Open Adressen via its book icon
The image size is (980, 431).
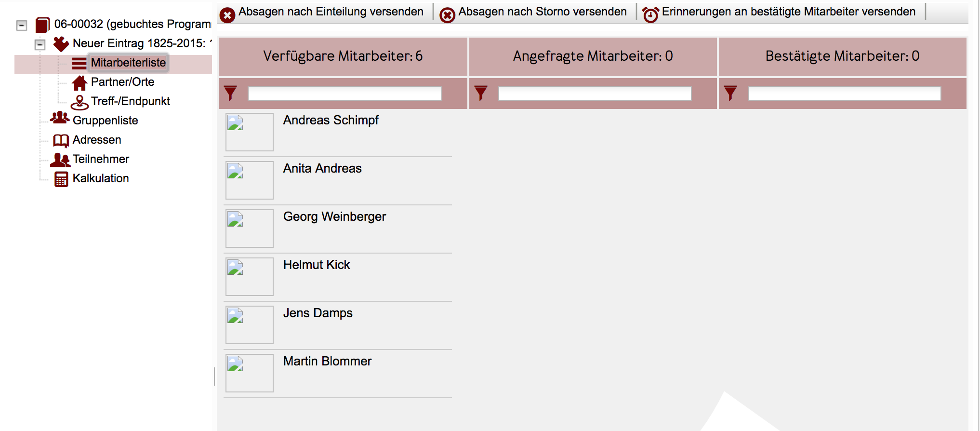point(61,140)
